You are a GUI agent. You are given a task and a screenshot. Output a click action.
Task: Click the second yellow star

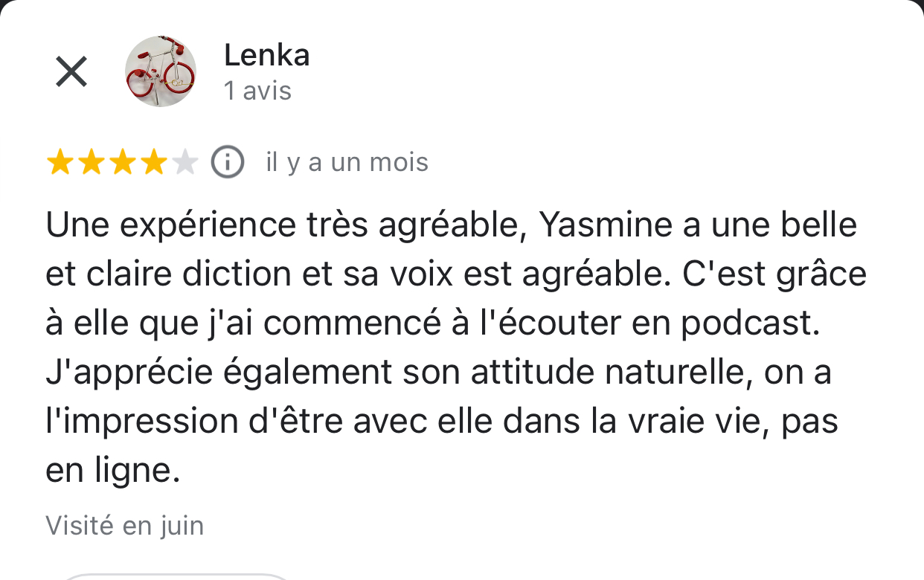pyautogui.click(x=91, y=162)
